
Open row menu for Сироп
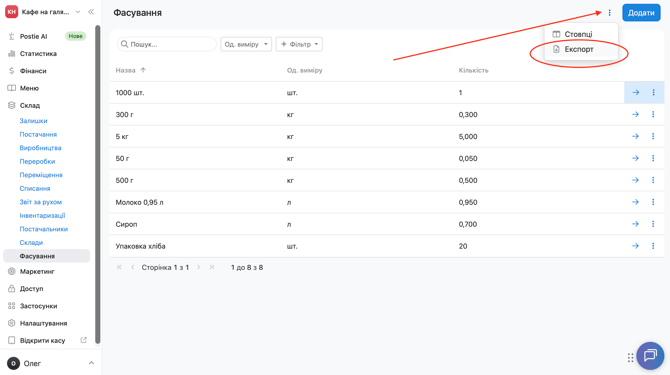coord(653,224)
